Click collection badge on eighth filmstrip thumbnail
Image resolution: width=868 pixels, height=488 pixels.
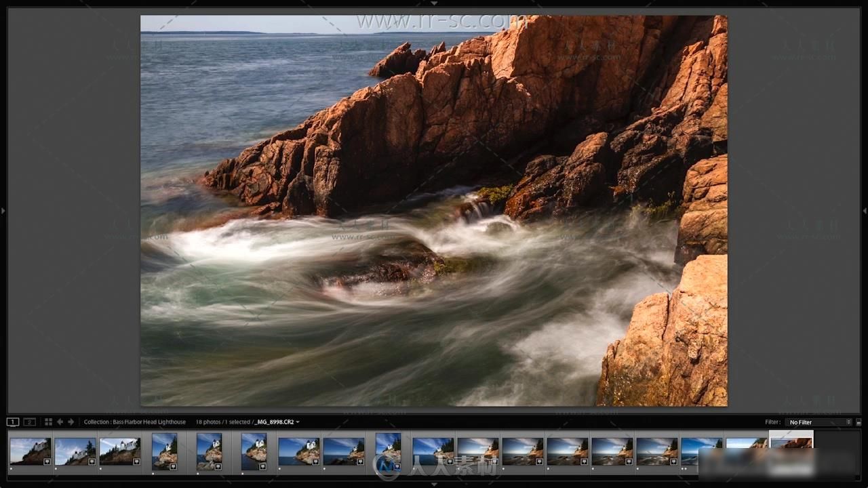click(x=360, y=461)
